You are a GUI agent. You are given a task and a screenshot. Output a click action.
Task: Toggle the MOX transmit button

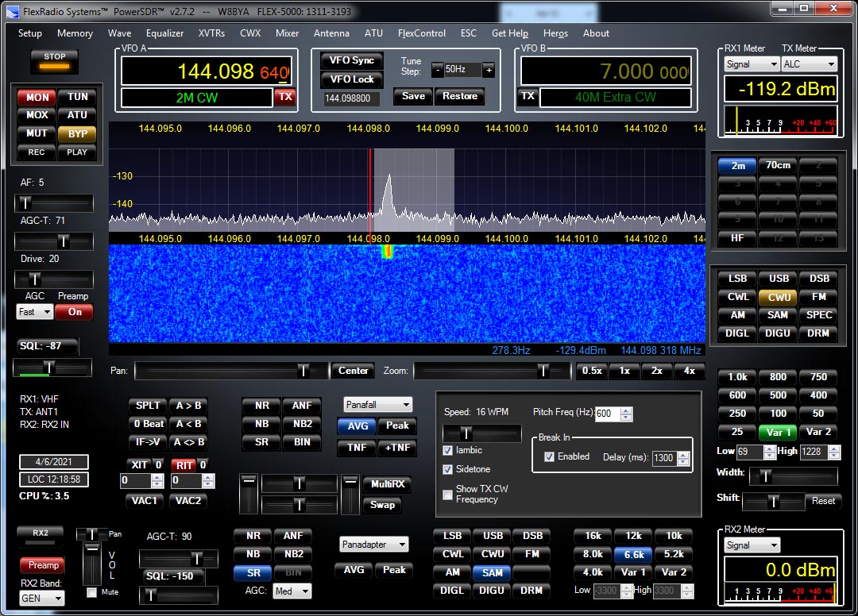[37, 115]
